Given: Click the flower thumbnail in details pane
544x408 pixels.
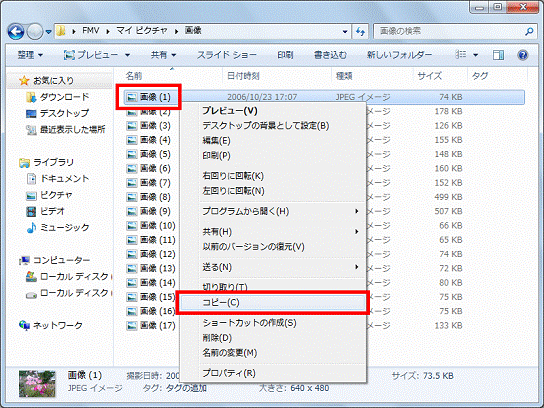Looking at the screenshot, I should pos(37,384).
